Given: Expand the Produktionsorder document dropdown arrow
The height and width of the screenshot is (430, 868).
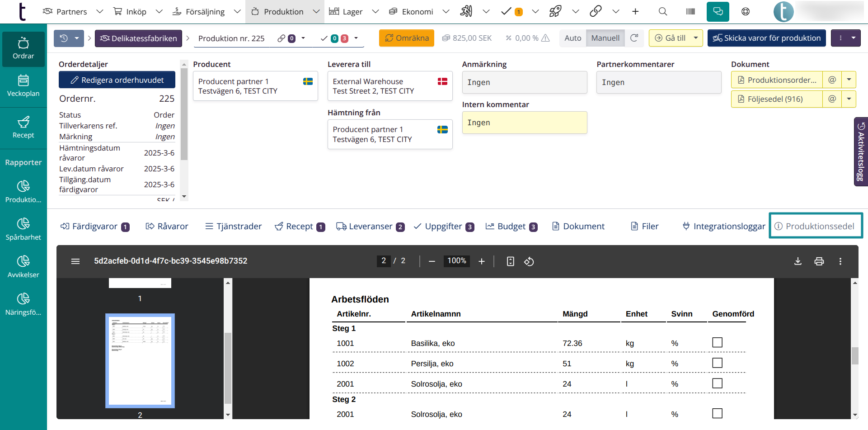Looking at the screenshot, I should (x=849, y=80).
